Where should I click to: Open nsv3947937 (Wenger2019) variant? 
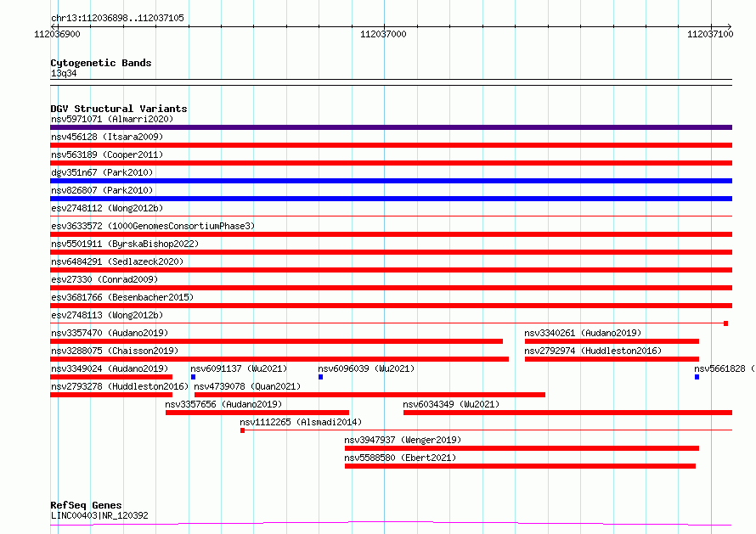pos(403,440)
